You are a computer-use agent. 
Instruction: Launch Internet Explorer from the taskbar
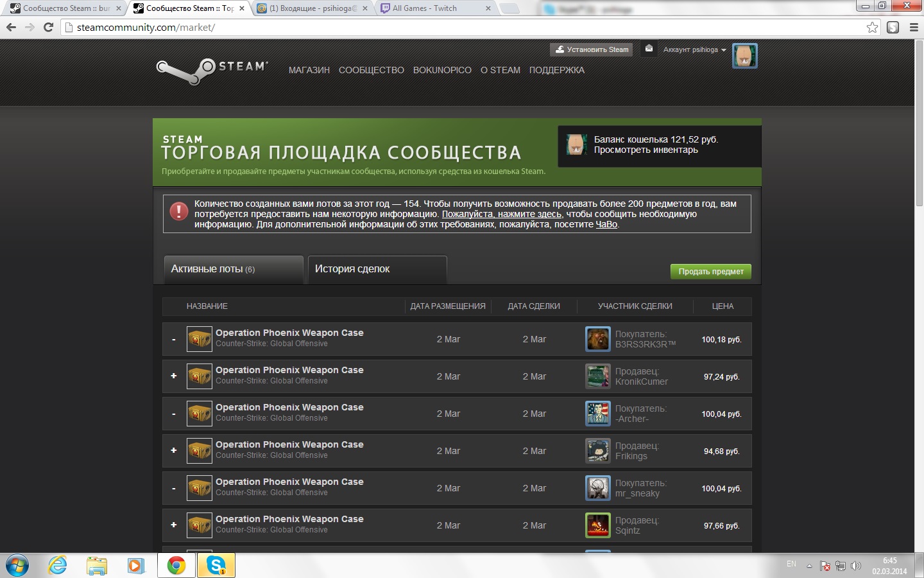(58, 566)
